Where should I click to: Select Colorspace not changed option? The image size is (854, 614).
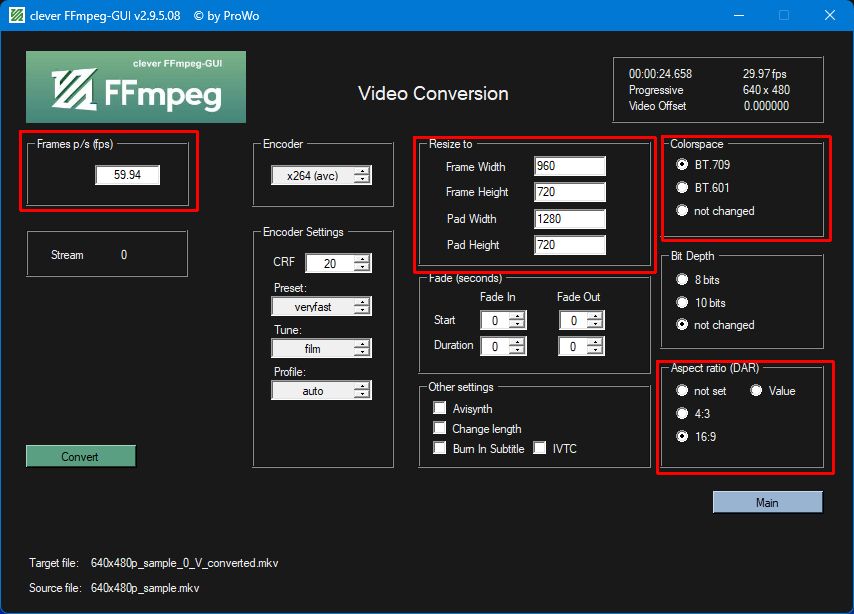coord(682,210)
